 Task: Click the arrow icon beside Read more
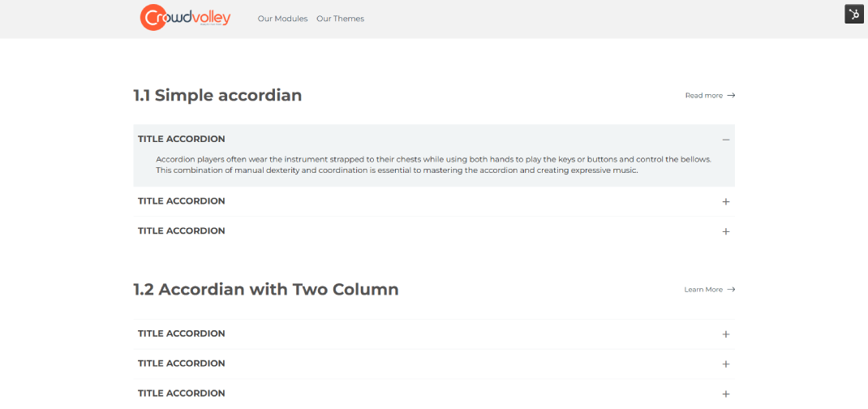pyautogui.click(x=731, y=96)
